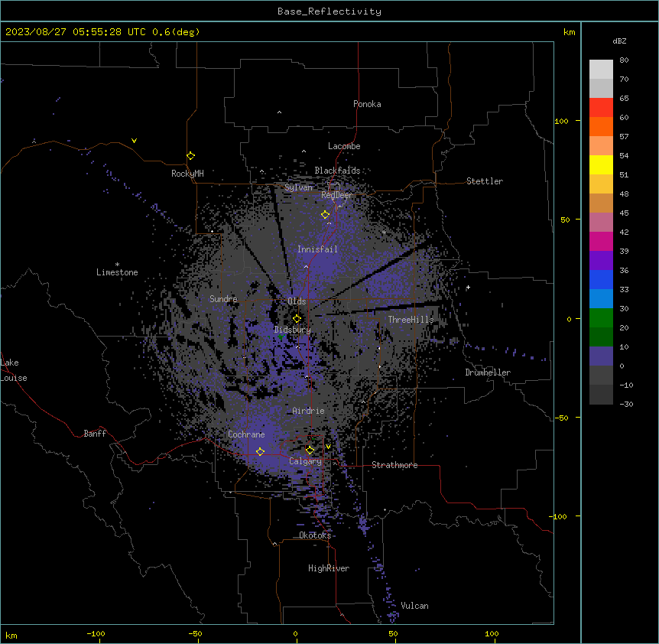Click the yellow diamond marker south of RedDeer

tap(326, 215)
